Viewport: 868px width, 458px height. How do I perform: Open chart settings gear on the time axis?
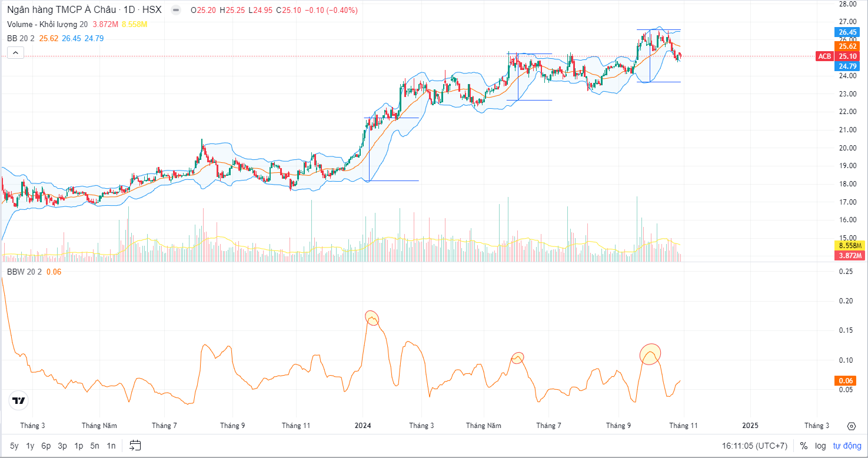[852, 426]
